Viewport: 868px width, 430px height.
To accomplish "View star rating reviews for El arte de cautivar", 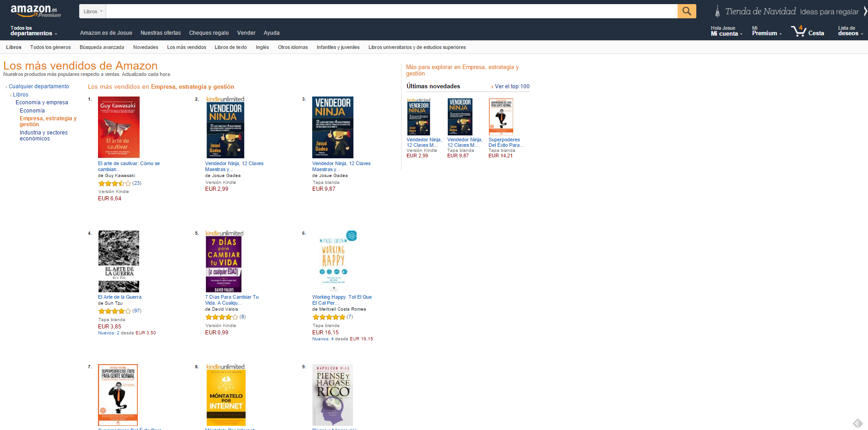I will pos(114,183).
